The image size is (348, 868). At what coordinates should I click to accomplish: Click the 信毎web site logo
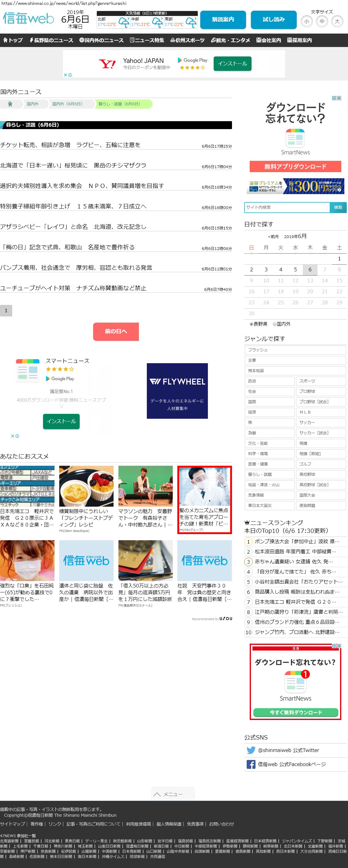point(28,19)
